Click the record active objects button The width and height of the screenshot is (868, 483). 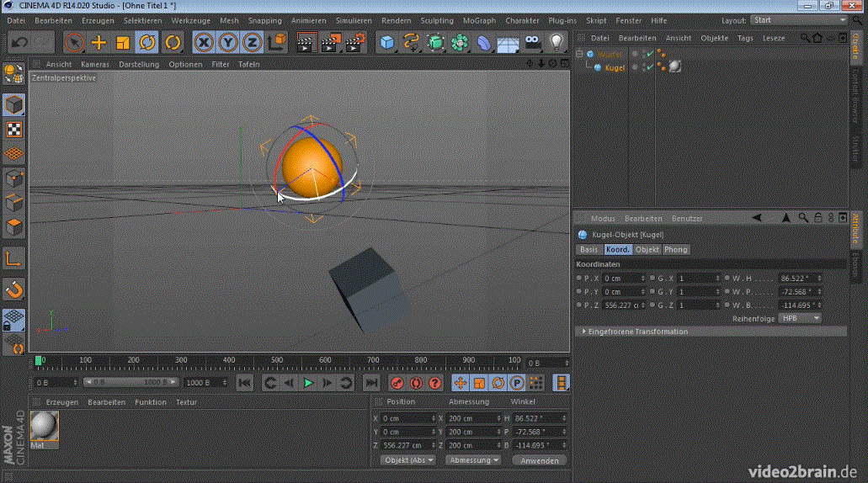click(x=397, y=383)
